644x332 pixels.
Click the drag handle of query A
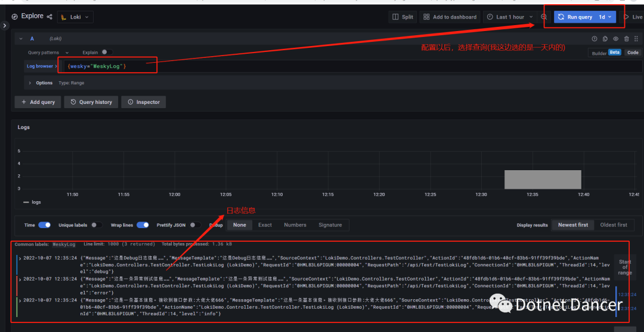pos(636,39)
